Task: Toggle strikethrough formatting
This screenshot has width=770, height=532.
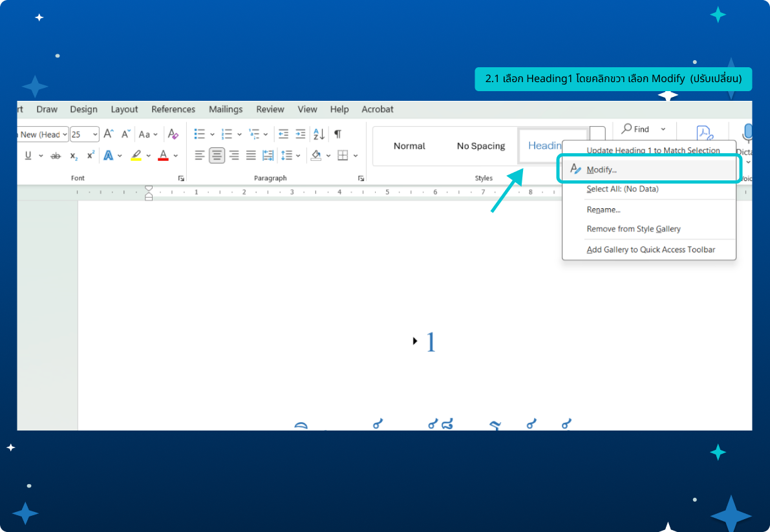Action: 56,156
